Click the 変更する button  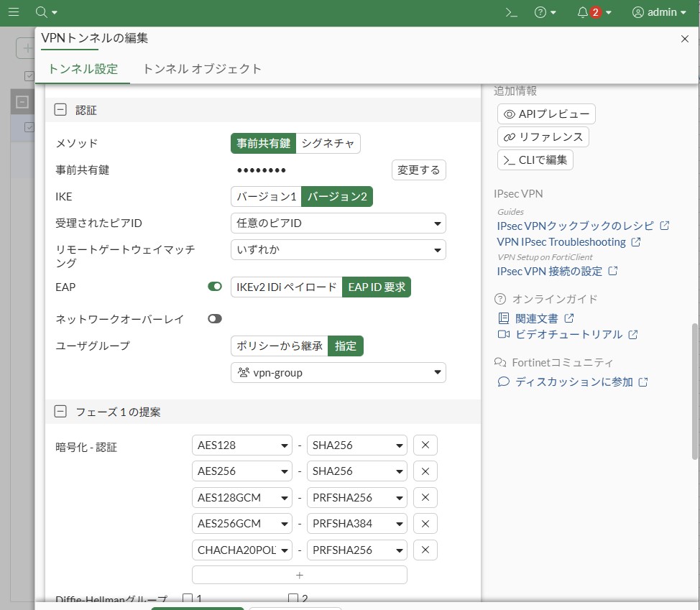coord(418,170)
